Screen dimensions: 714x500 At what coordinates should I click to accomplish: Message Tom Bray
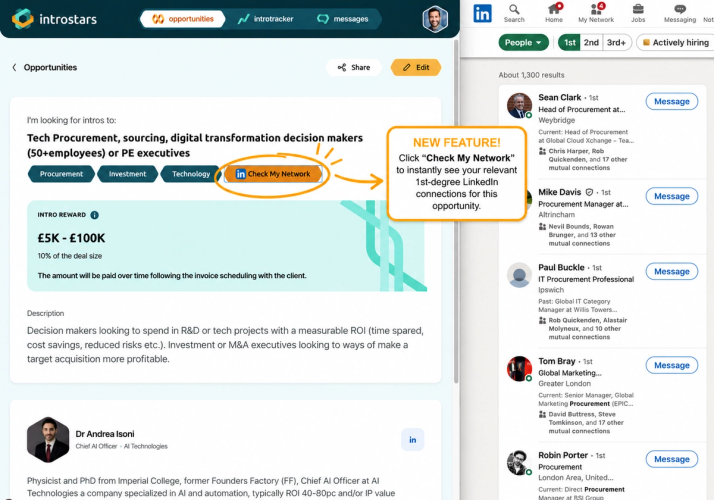(672, 365)
